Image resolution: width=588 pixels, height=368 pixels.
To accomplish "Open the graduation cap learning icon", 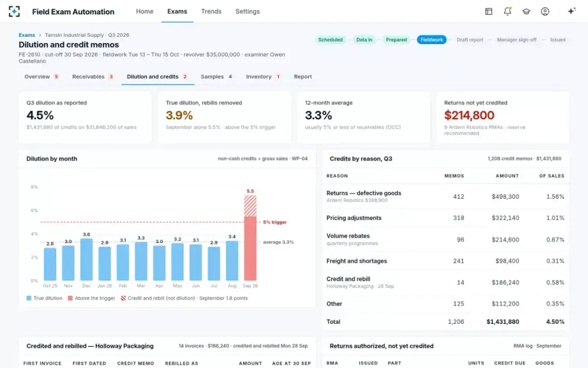I will 526,11.
